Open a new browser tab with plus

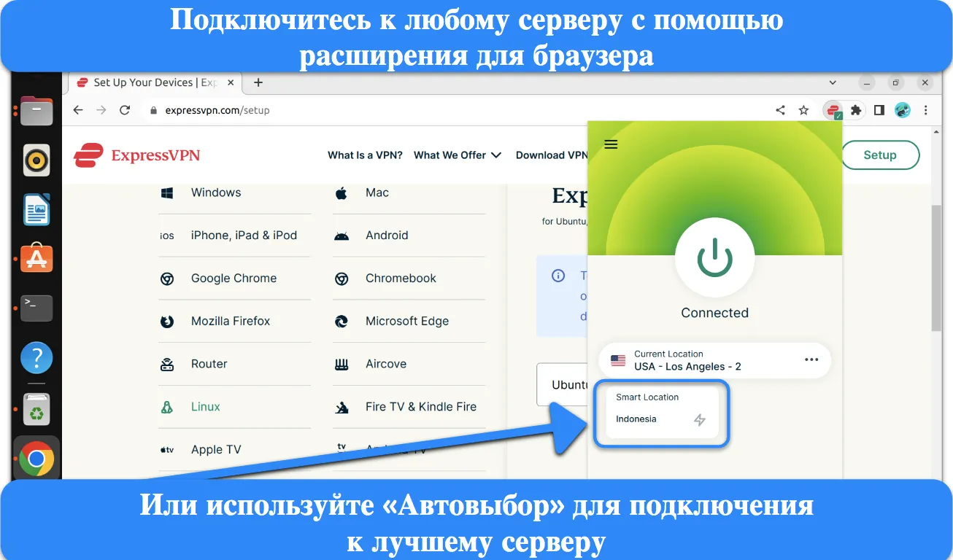[258, 82]
